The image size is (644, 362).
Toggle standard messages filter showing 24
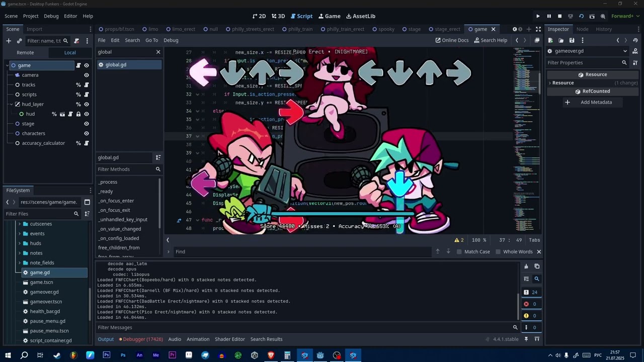(x=531, y=292)
